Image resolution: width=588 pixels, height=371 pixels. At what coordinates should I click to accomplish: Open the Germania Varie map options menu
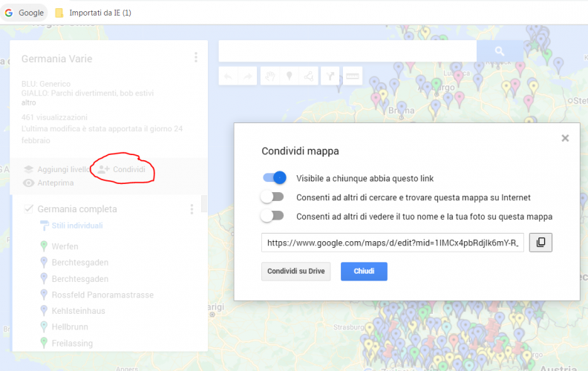click(196, 58)
